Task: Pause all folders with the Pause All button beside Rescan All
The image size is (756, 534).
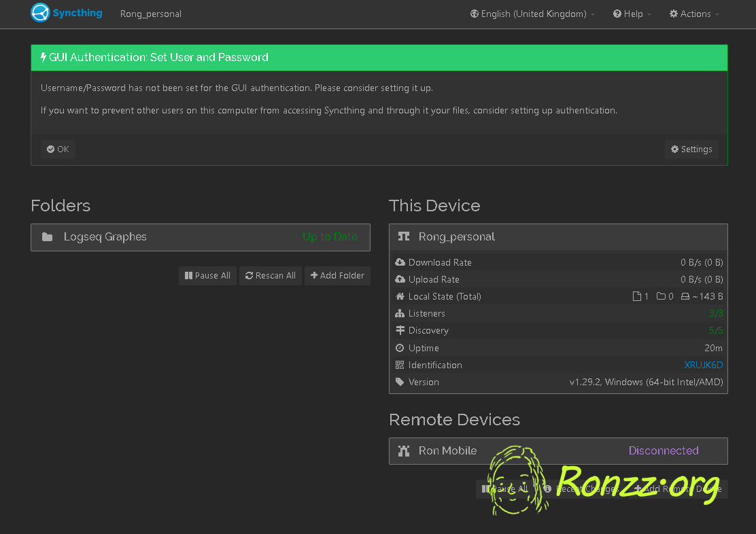Action: tap(208, 276)
